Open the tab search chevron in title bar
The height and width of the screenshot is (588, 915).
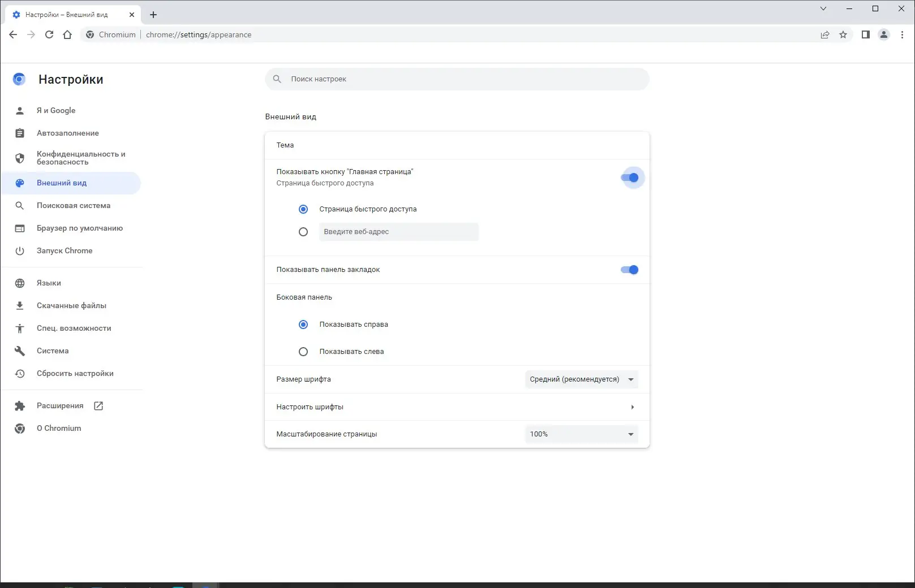[x=823, y=8]
